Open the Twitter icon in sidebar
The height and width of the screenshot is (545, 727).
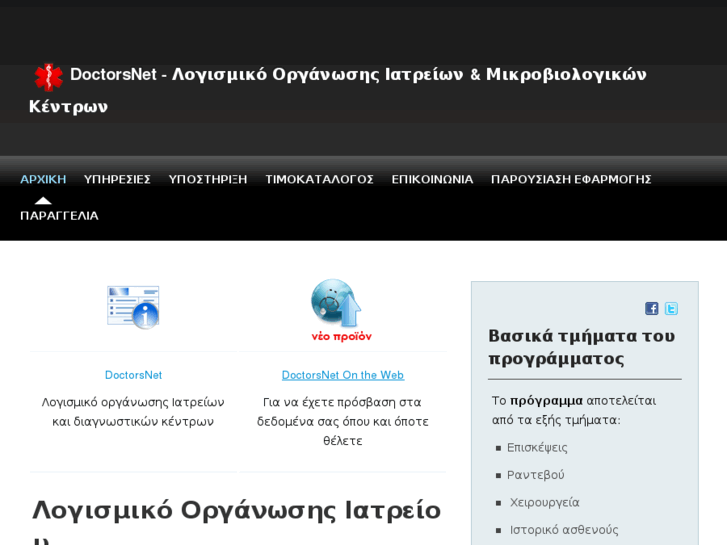[x=671, y=308]
